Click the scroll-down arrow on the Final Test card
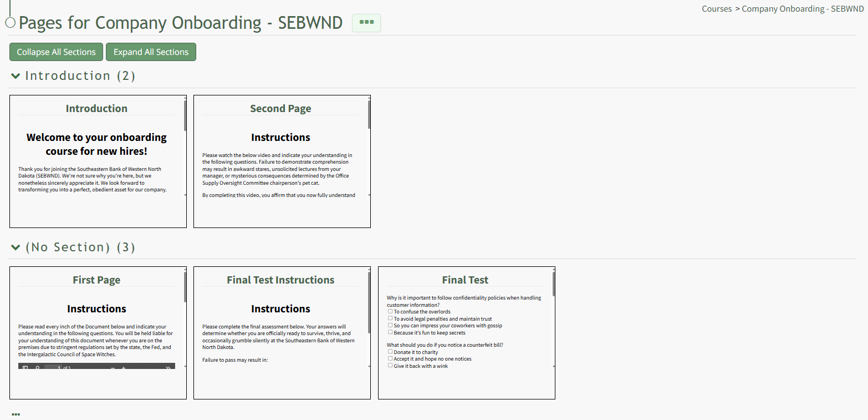Image resolution: width=868 pixels, height=420 pixels. [x=554, y=367]
